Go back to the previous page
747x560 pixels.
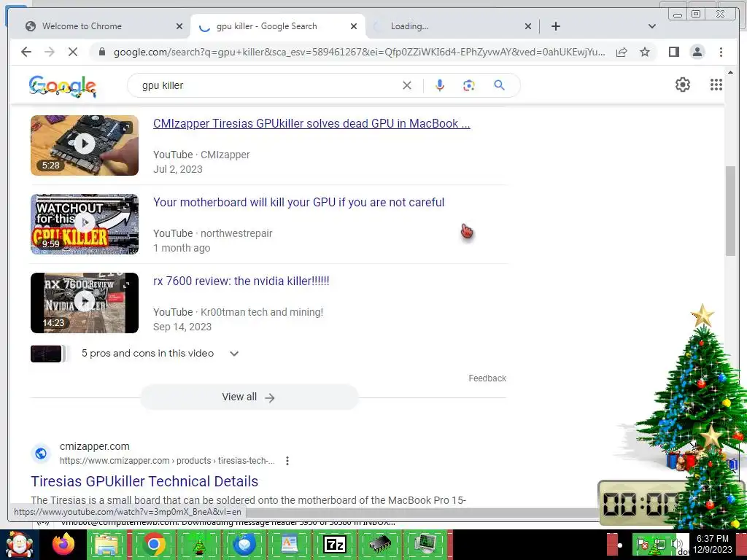tap(26, 52)
